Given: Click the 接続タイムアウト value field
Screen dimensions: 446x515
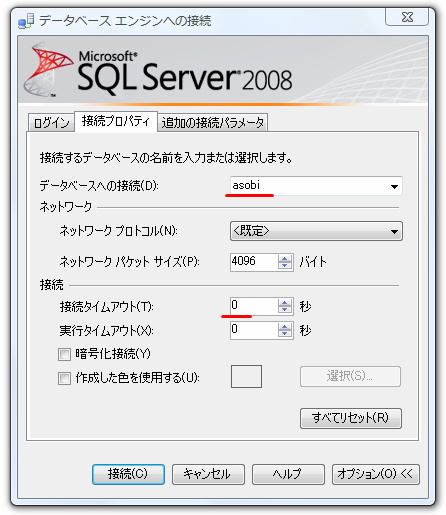Looking at the screenshot, I should (x=254, y=306).
